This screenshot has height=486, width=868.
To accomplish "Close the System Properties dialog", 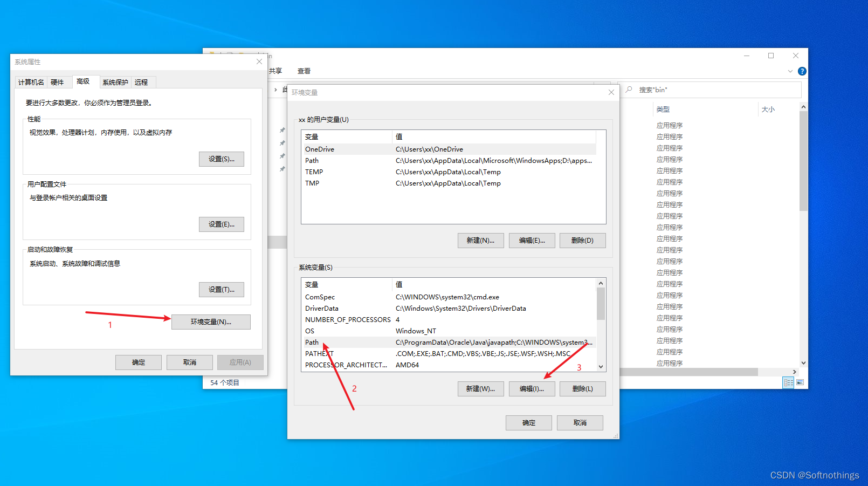I will point(259,61).
